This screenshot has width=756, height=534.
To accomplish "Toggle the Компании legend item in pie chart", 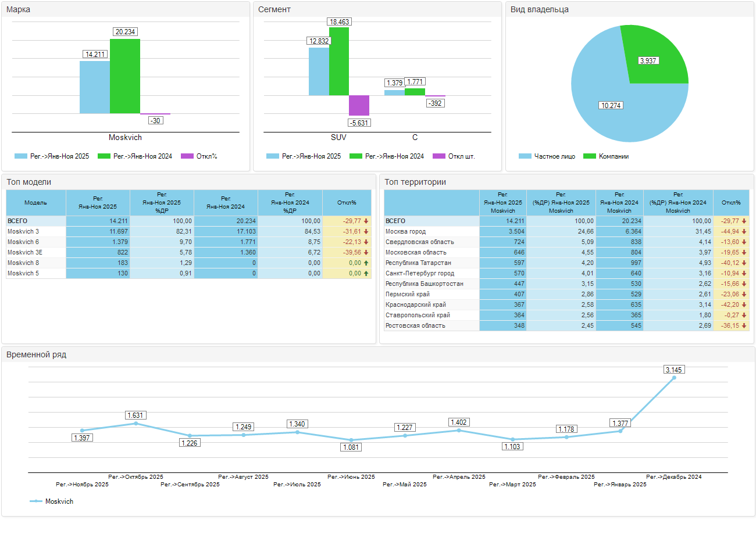I will coord(614,156).
